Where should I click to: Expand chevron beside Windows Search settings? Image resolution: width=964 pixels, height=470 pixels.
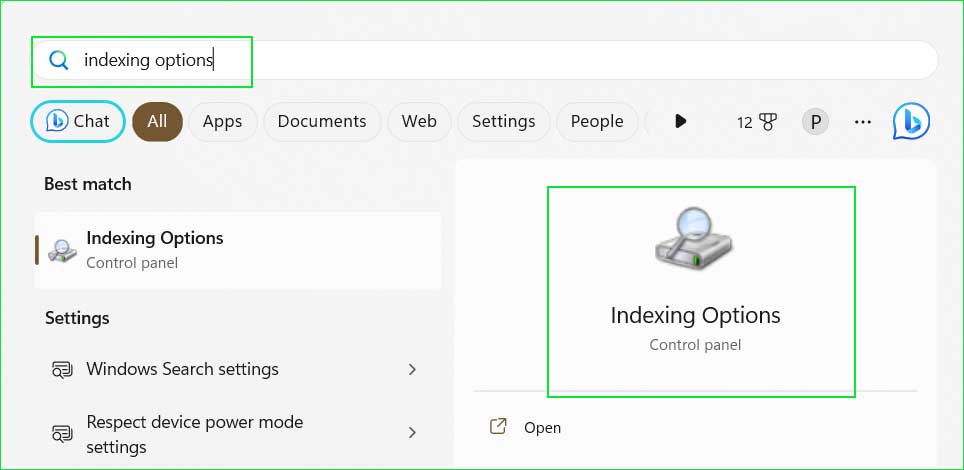click(x=413, y=369)
